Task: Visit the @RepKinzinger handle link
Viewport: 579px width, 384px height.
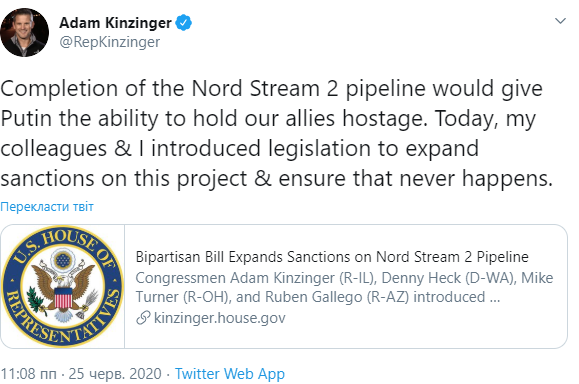Action: (x=110, y=42)
